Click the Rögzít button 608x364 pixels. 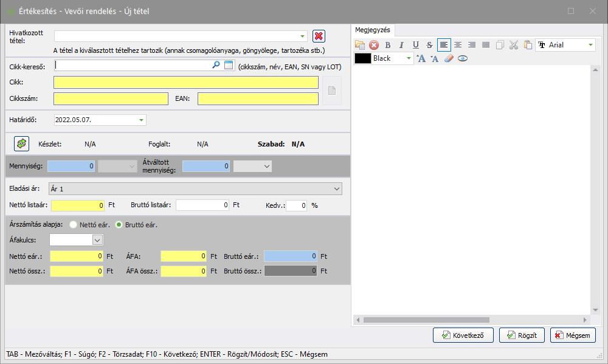tap(522, 335)
